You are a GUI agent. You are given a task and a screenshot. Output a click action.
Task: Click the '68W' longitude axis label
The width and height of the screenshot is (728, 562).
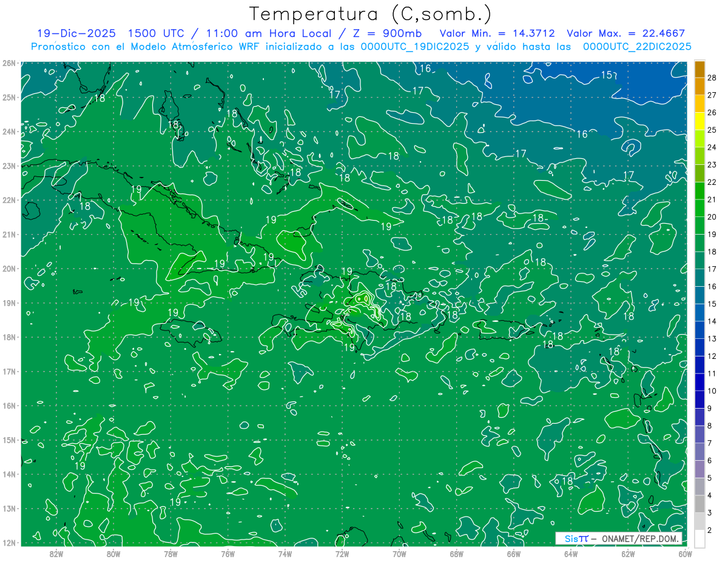[456, 553]
